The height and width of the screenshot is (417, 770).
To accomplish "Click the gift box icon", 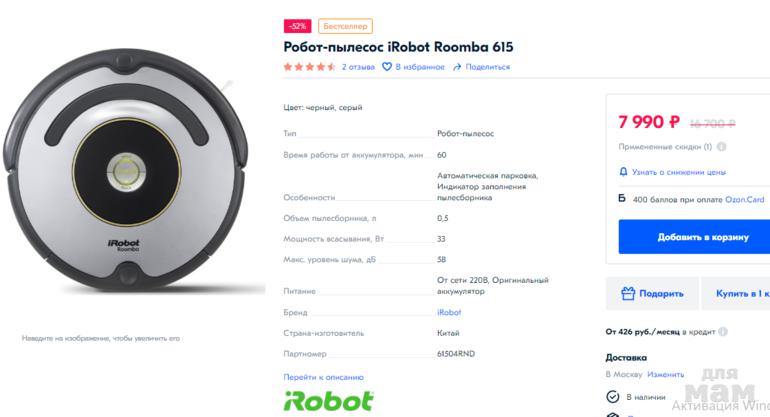I will tap(628, 294).
